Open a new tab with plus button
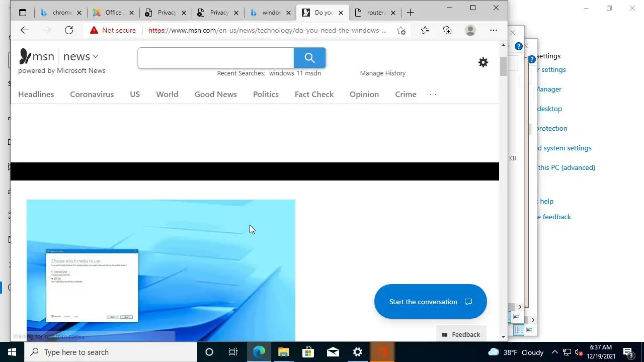The image size is (644, 362). pos(410,13)
